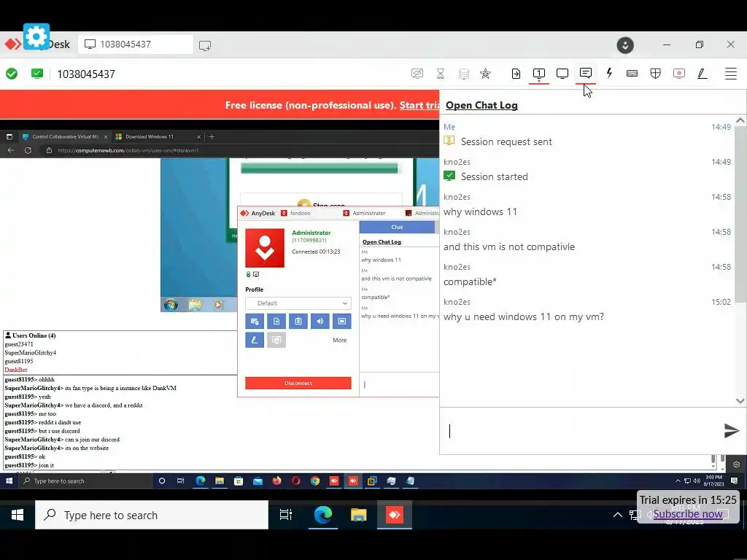747x560 pixels.
Task: Go back in the remote browser
Action: click(10, 150)
